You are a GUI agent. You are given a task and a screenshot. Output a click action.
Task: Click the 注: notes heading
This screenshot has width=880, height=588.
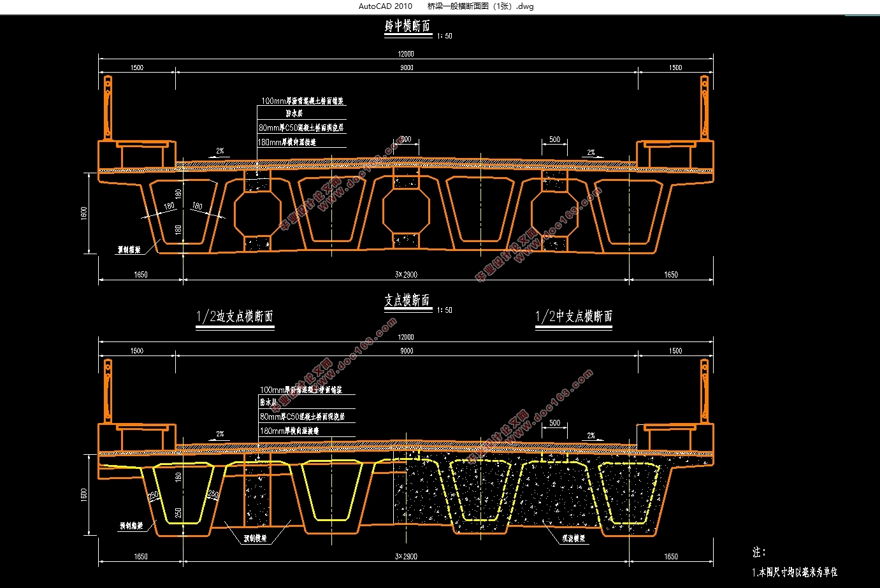[x=759, y=552]
